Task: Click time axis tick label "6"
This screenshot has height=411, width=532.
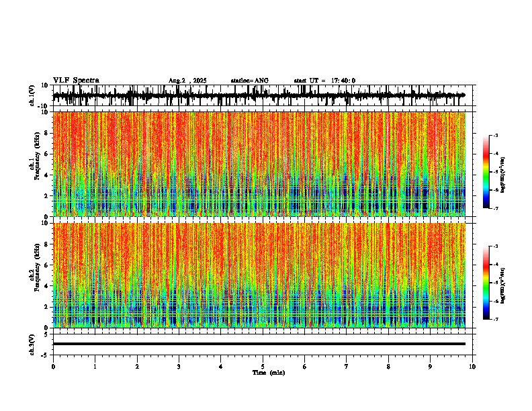Action: (305, 367)
